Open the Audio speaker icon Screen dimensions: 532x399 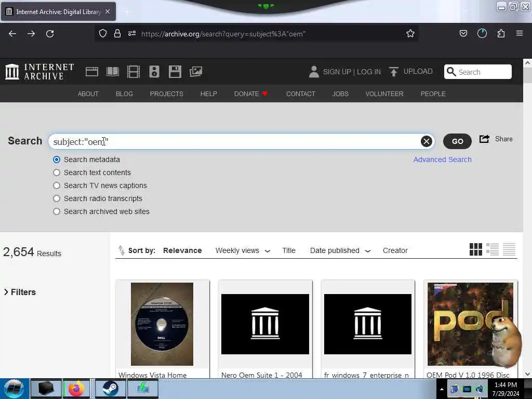[x=154, y=72]
